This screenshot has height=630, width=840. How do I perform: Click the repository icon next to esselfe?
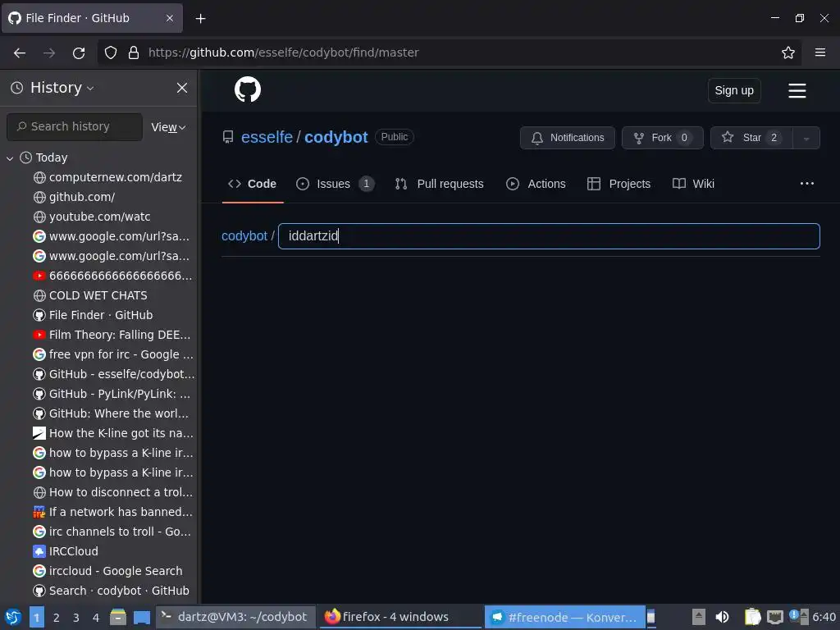click(228, 137)
